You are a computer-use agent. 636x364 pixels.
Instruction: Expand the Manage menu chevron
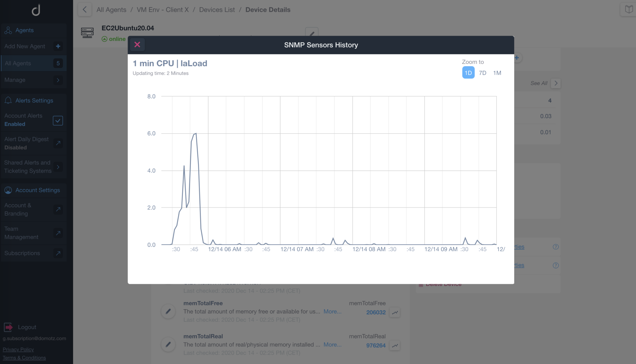(58, 80)
